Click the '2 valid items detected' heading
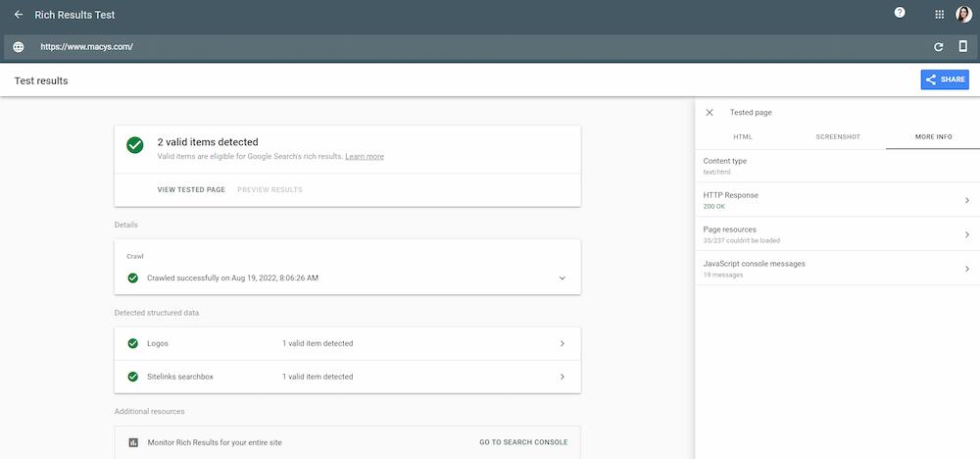Screen dimensions: 980x459 tap(208, 142)
